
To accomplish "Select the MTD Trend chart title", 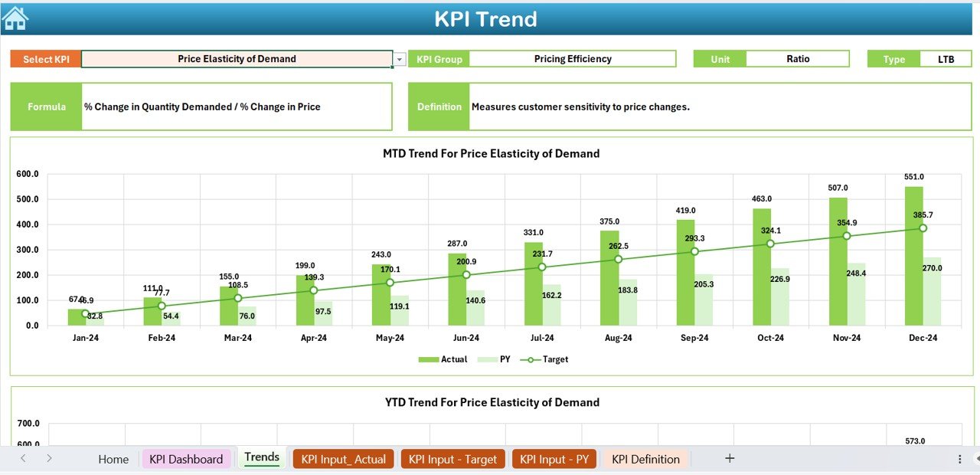I will tap(491, 153).
